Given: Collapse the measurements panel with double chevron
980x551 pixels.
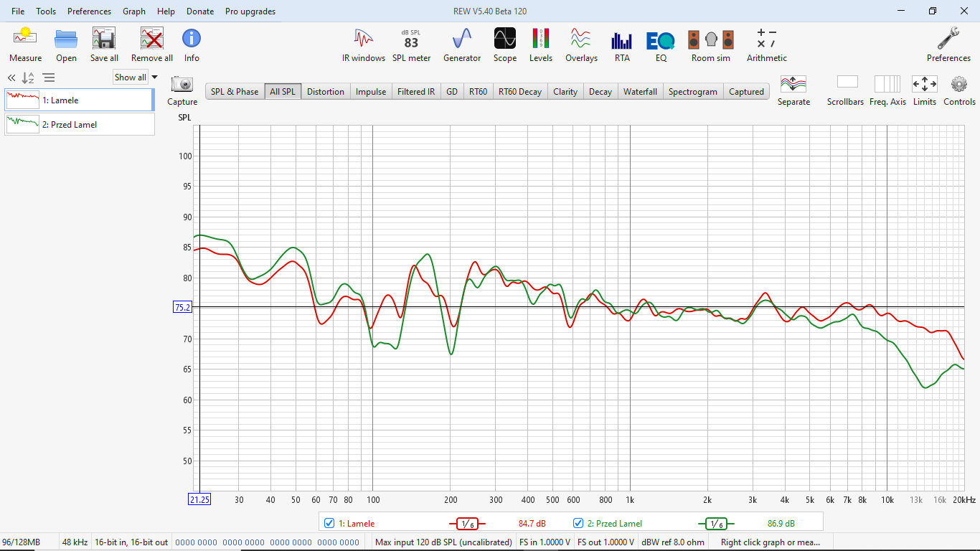Looking at the screenshot, I should point(11,78).
